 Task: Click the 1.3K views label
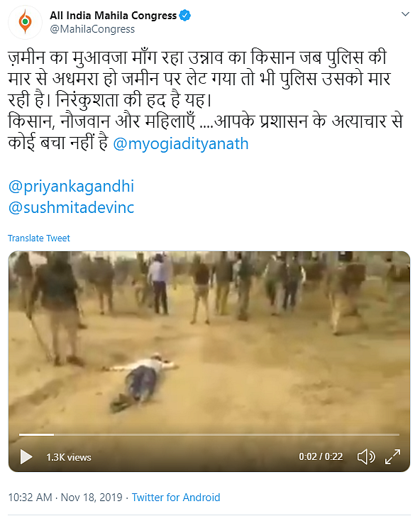click(x=69, y=457)
